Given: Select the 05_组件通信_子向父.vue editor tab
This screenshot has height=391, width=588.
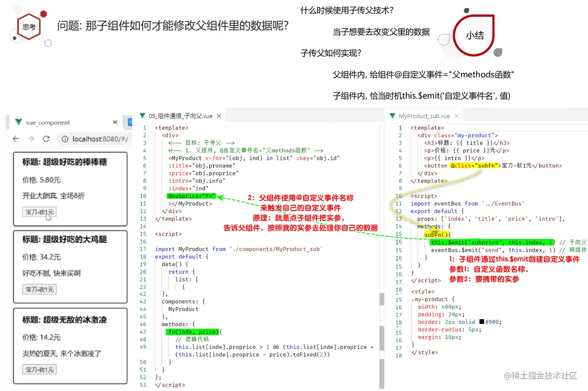Looking at the screenshot, I should (180, 116).
